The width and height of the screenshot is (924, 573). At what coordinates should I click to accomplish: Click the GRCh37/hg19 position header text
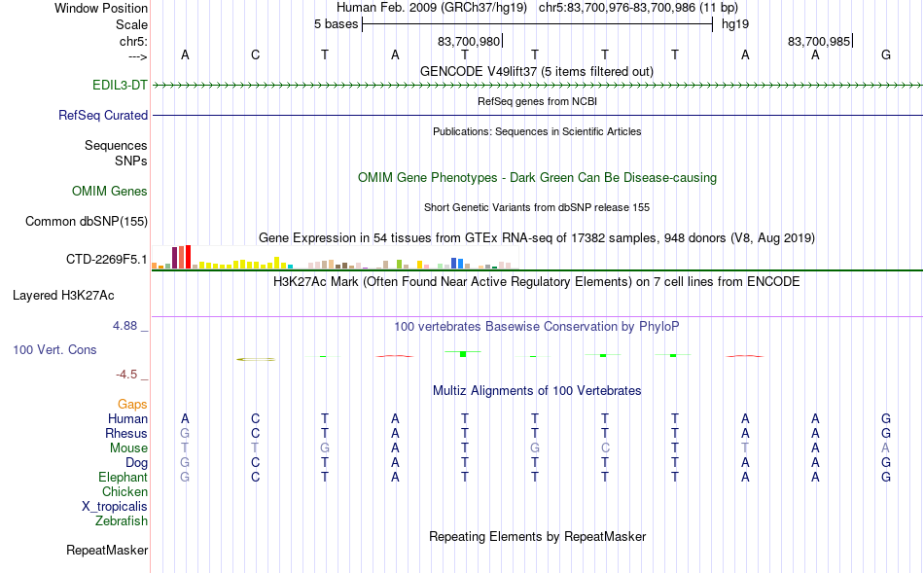pyautogui.click(x=537, y=8)
